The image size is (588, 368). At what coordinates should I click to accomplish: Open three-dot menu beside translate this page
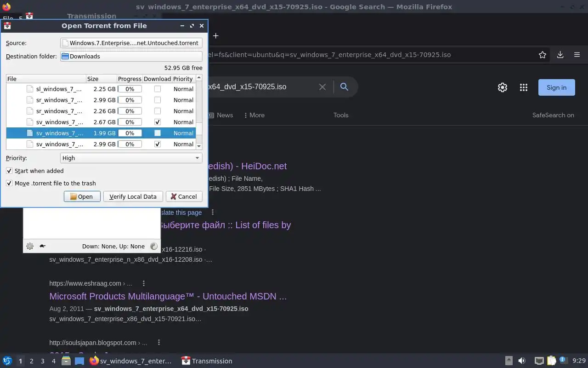tap(213, 213)
